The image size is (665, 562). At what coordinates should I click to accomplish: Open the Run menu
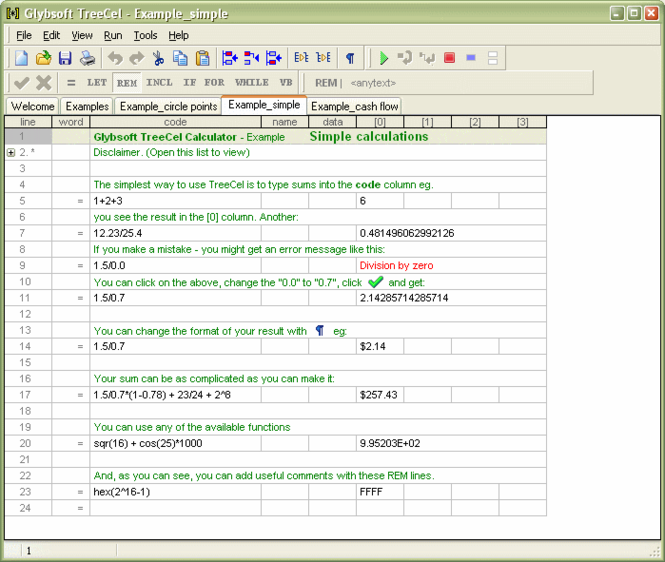[113, 36]
